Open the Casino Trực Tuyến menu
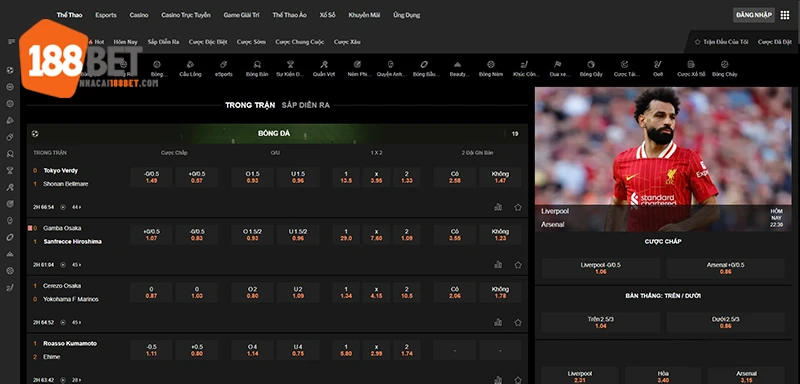This screenshot has width=800, height=384. (x=186, y=15)
